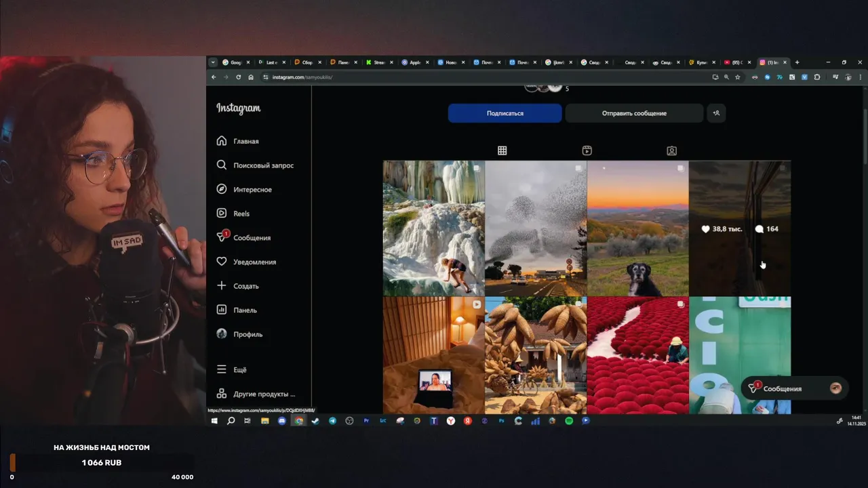Open Spotify from the taskbar
This screenshot has height=488, width=868.
(569, 421)
